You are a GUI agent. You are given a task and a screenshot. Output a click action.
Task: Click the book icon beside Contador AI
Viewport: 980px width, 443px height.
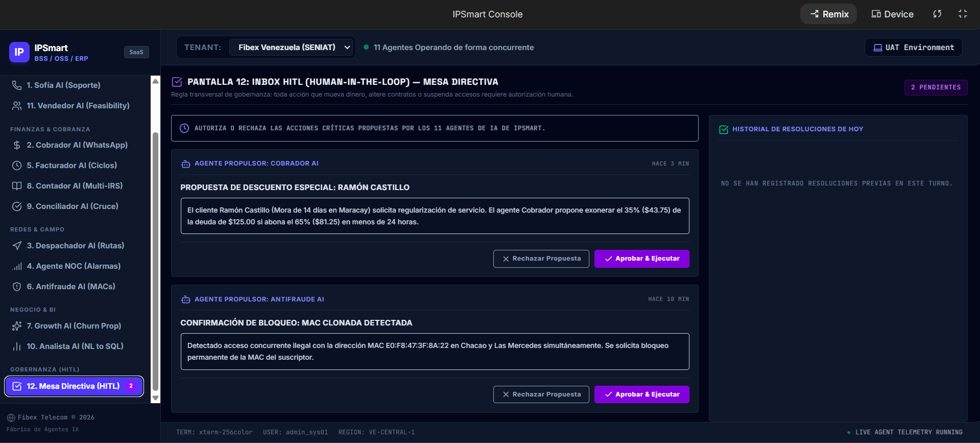point(17,186)
